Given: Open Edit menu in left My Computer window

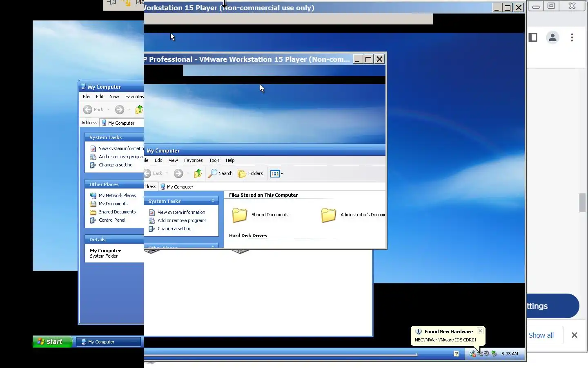Looking at the screenshot, I should coord(100,96).
